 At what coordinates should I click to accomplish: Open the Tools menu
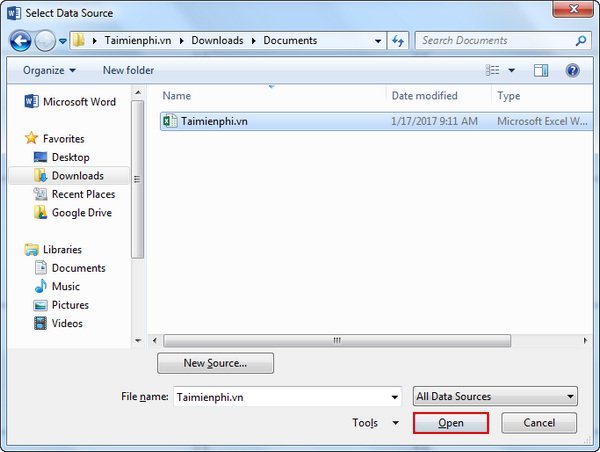[375, 423]
